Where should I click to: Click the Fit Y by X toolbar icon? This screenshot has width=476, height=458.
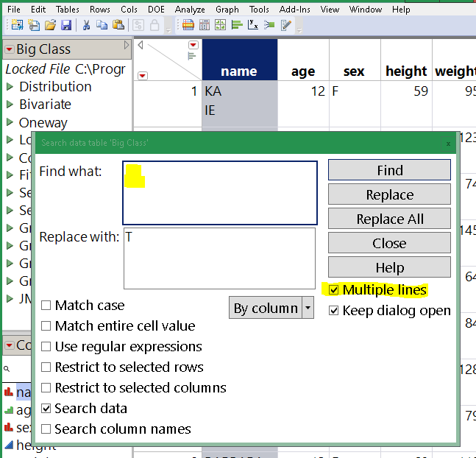253,26
